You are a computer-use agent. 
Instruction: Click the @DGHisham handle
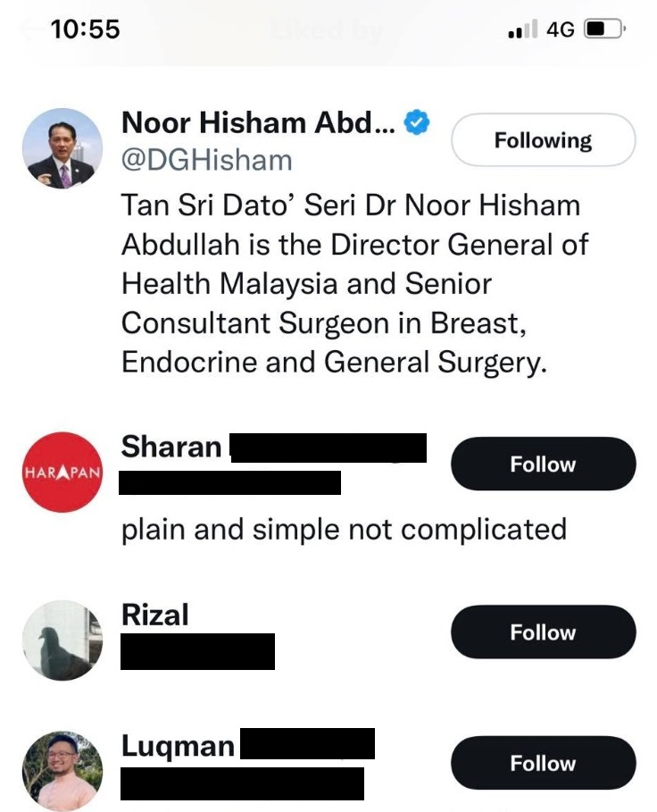[206, 160]
